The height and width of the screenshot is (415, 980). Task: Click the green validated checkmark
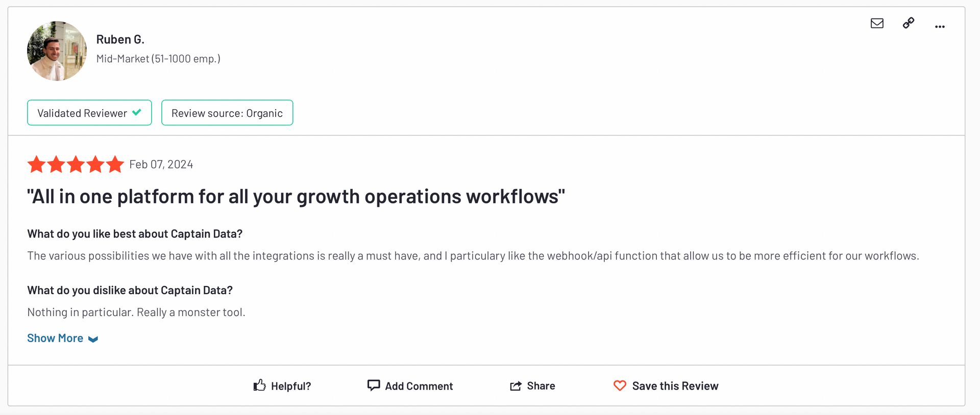[137, 112]
